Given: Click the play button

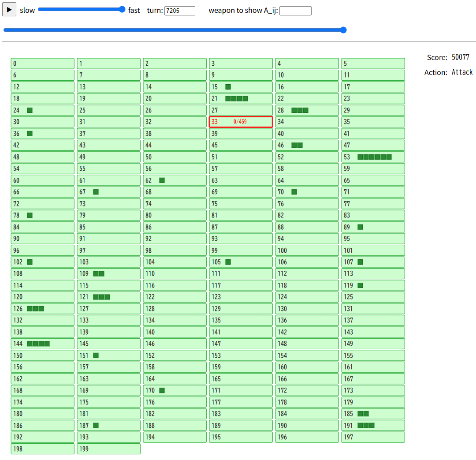Looking at the screenshot, I should click(x=9, y=10).
